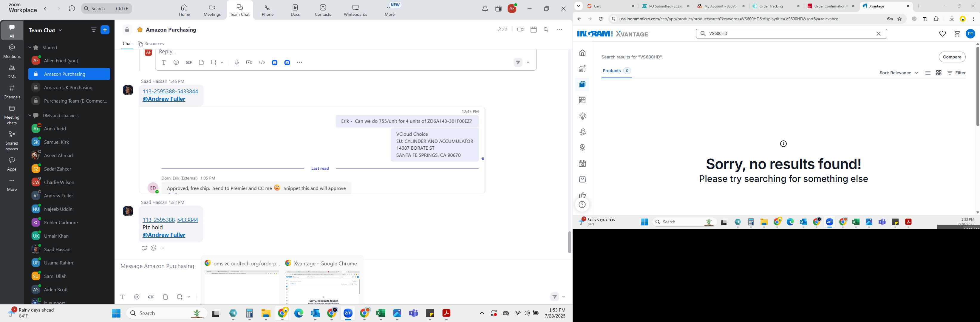This screenshot has width=980, height=322.
Task: Click the Zoom notifications bell icon
Action: tap(485, 9)
